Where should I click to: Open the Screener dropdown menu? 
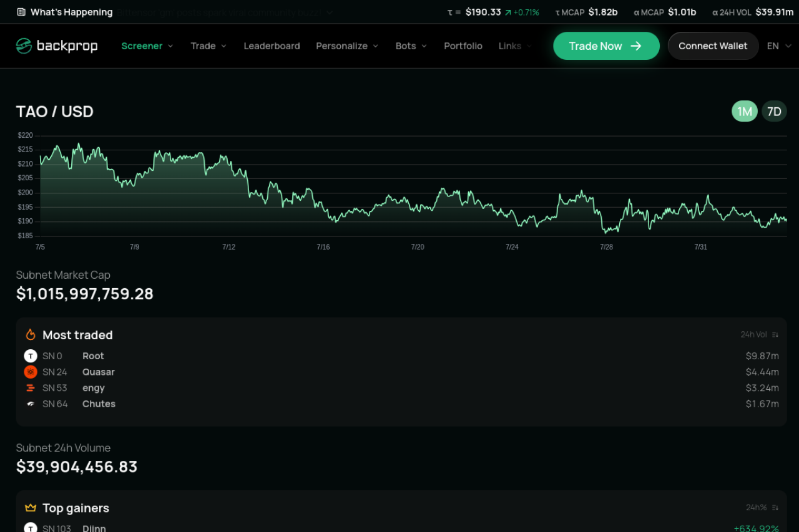click(147, 46)
